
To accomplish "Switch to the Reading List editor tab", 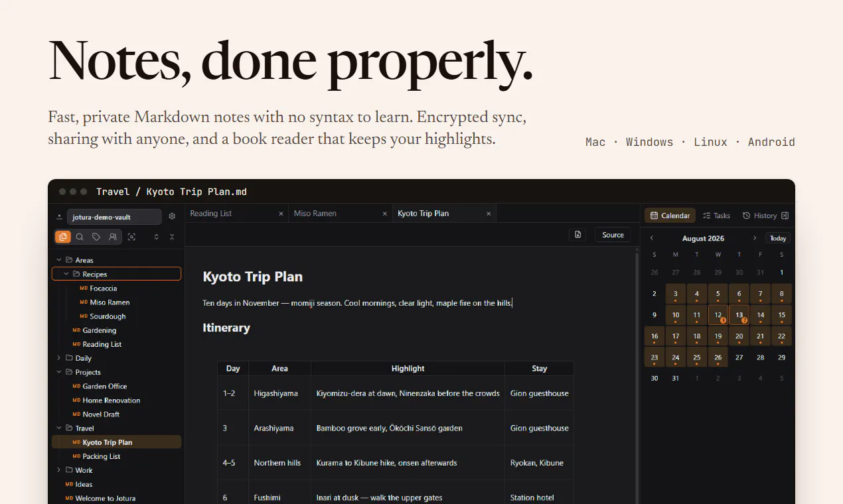I will coord(236,214).
